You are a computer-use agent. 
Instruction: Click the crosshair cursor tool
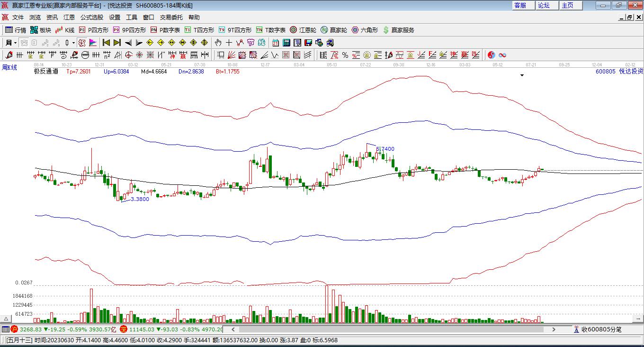(229, 43)
